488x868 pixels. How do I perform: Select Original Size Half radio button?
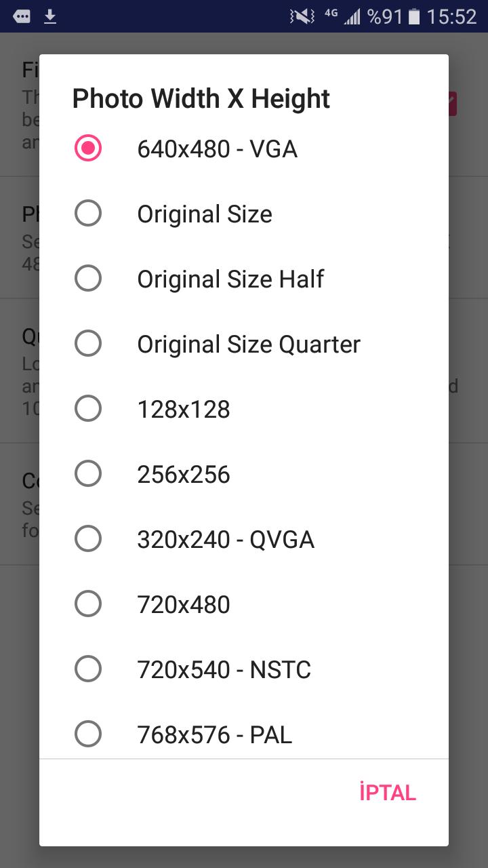point(88,279)
